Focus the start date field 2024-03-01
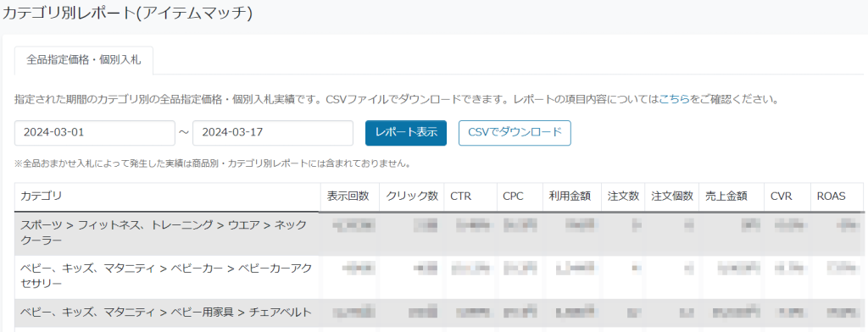The image size is (868, 332). (95, 133)
